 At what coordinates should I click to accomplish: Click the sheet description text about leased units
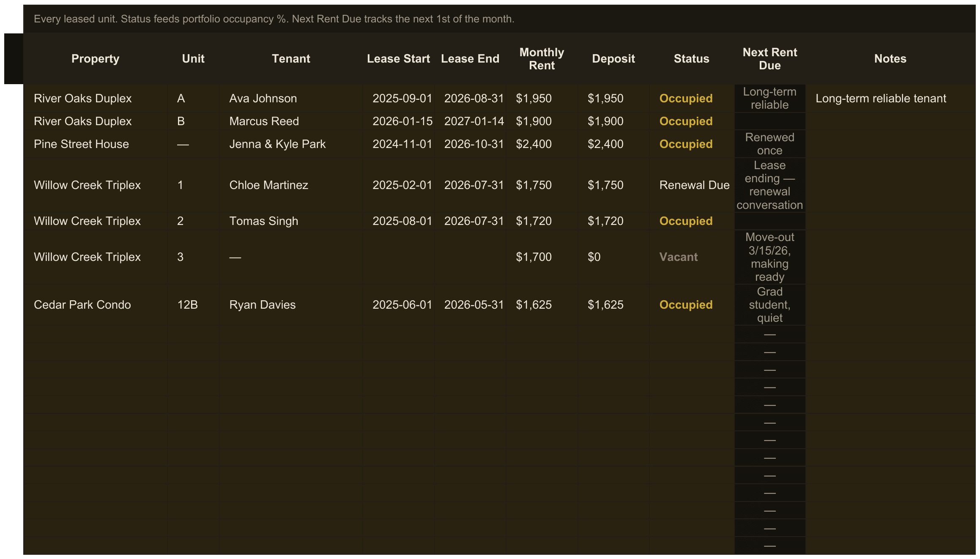point(274,19)
